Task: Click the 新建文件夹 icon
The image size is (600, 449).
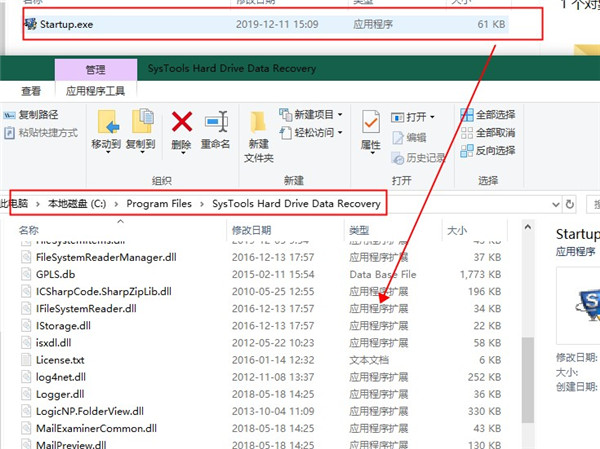Action: tap(258, 122)
